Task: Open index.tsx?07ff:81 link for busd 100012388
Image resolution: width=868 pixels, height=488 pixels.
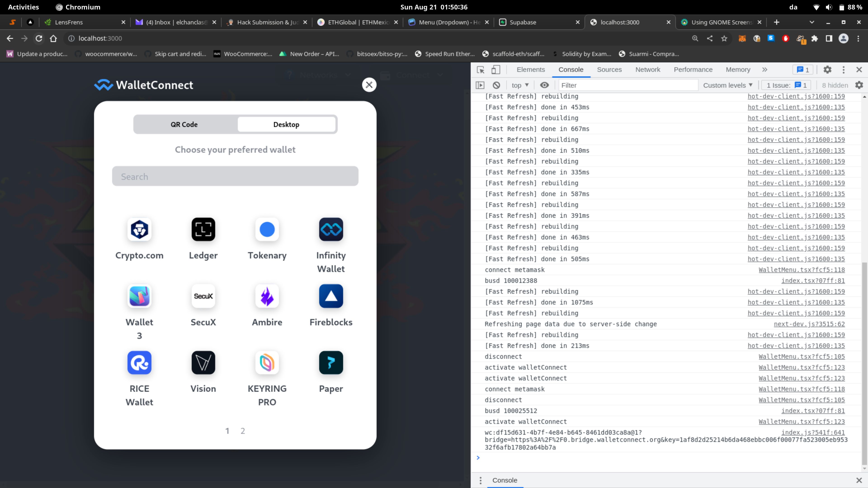Action: (813, 281)
